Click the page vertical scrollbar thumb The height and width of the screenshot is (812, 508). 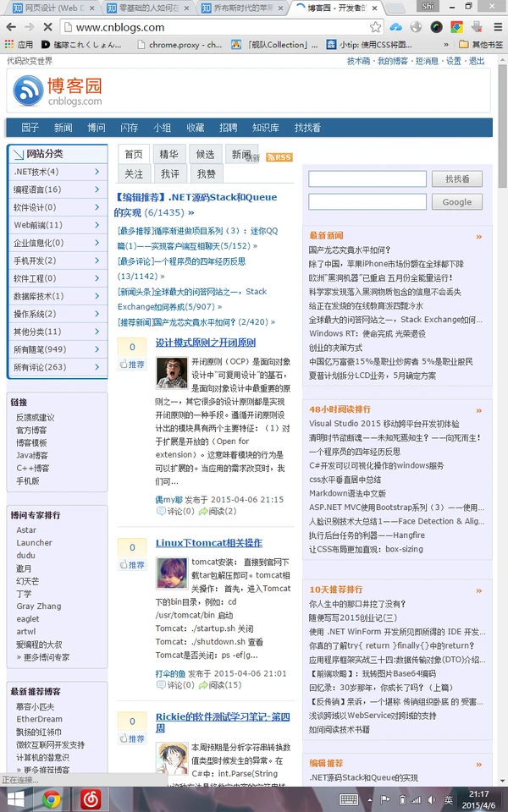(502, 126)
